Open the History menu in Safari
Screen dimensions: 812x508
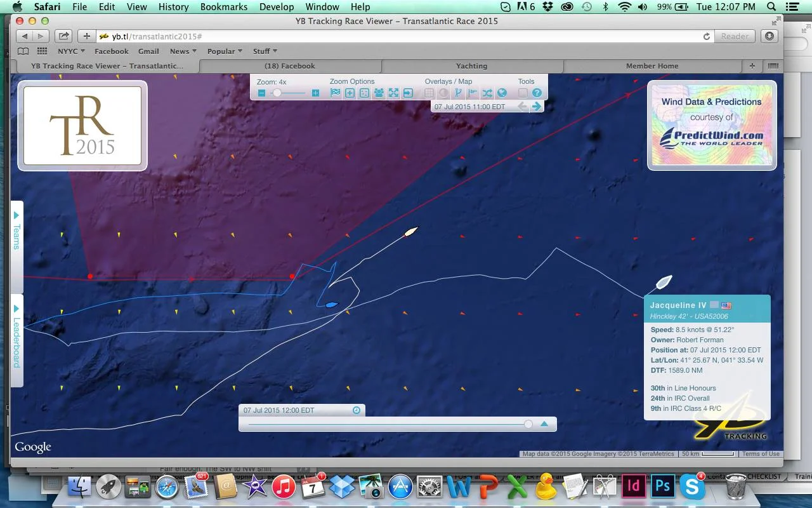click(173, 7)
